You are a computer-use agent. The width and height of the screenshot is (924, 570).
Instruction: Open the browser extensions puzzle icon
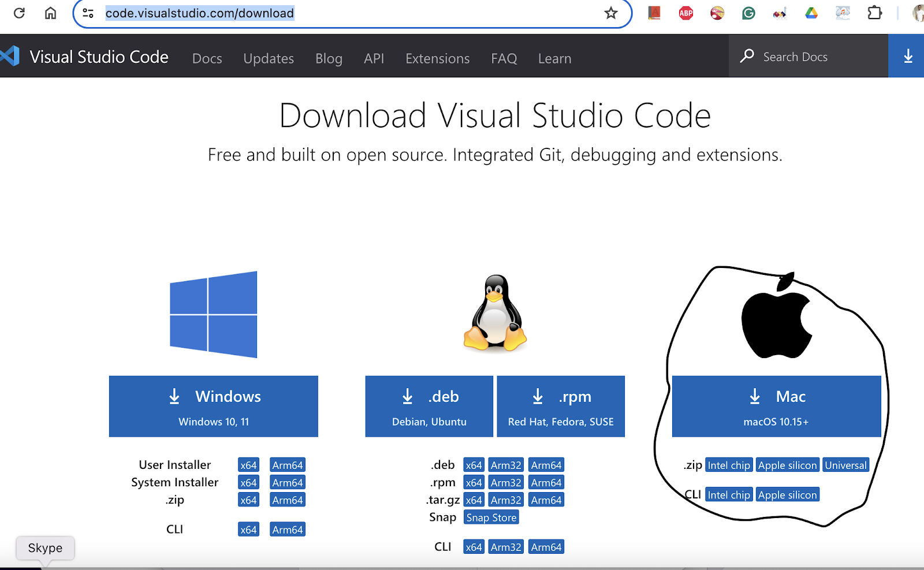point(875,13)
